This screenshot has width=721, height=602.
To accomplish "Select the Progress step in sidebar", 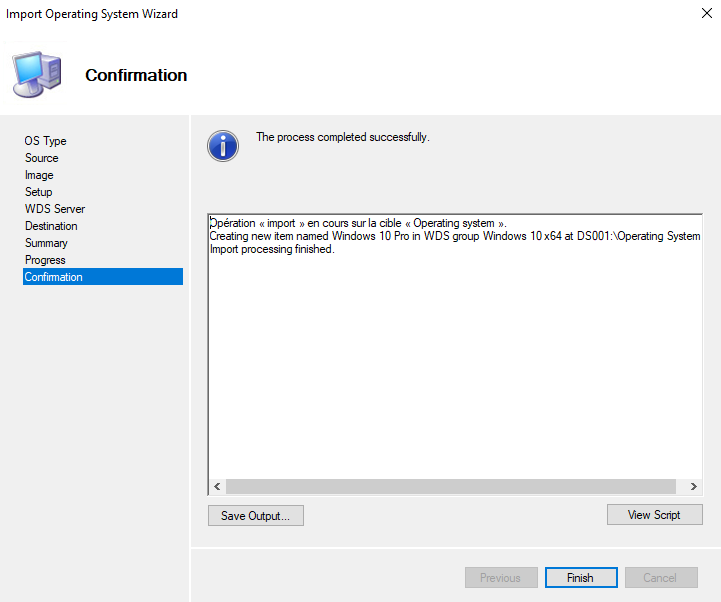I will point(45,260).
